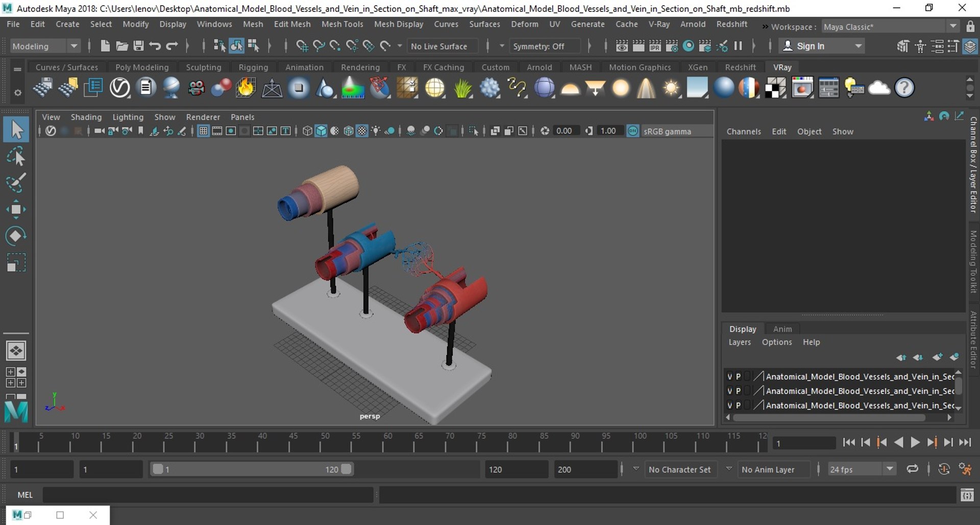This screenshot has width=980, height=525.
Task: Choose the Lasso select tool
Action: click(x=16, y=156)
